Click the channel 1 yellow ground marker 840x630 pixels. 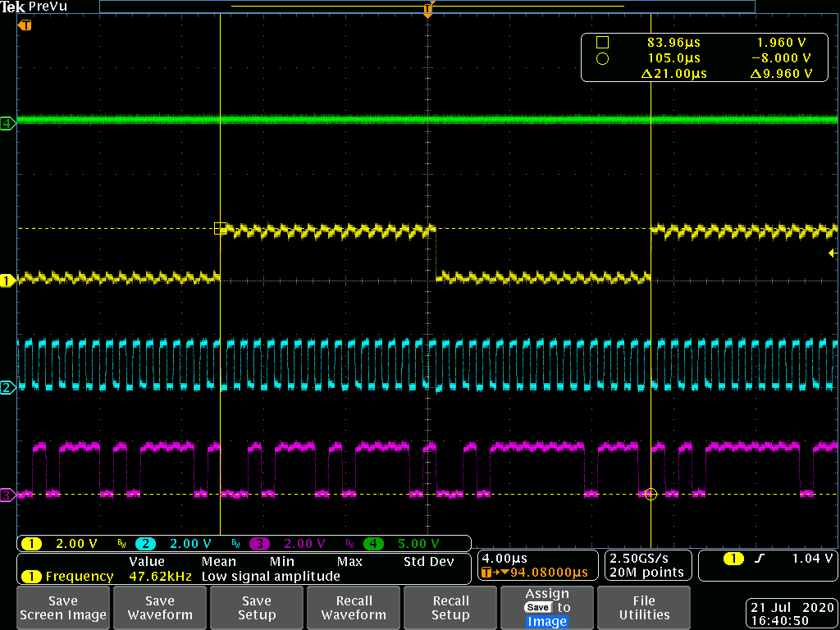pos(7,281)
